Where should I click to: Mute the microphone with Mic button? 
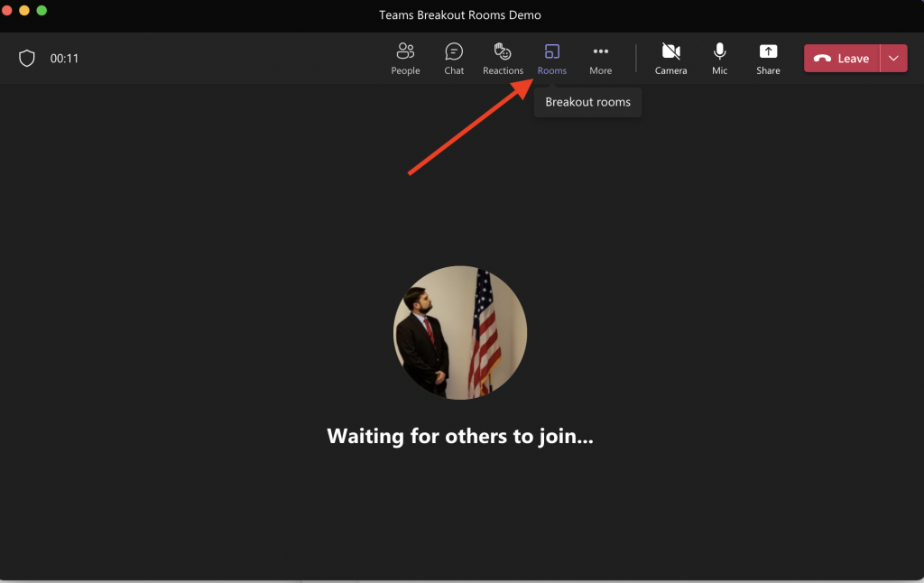pos(719,59)
